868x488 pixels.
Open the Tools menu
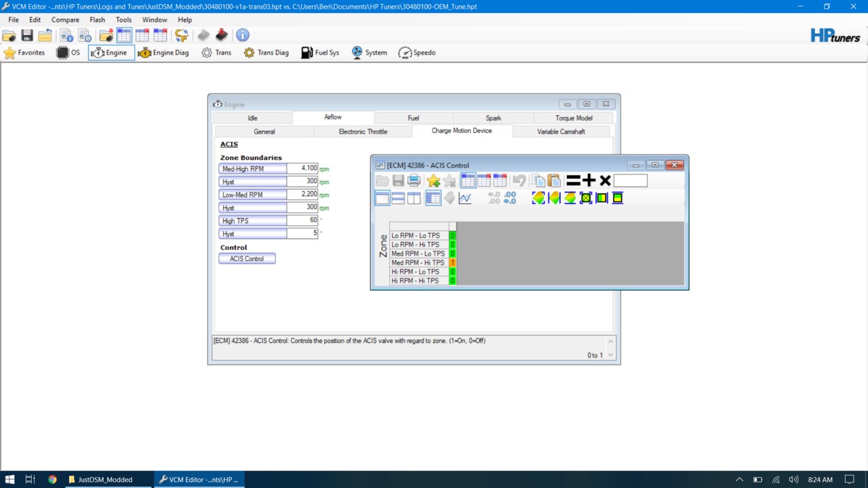coord(124,20)
